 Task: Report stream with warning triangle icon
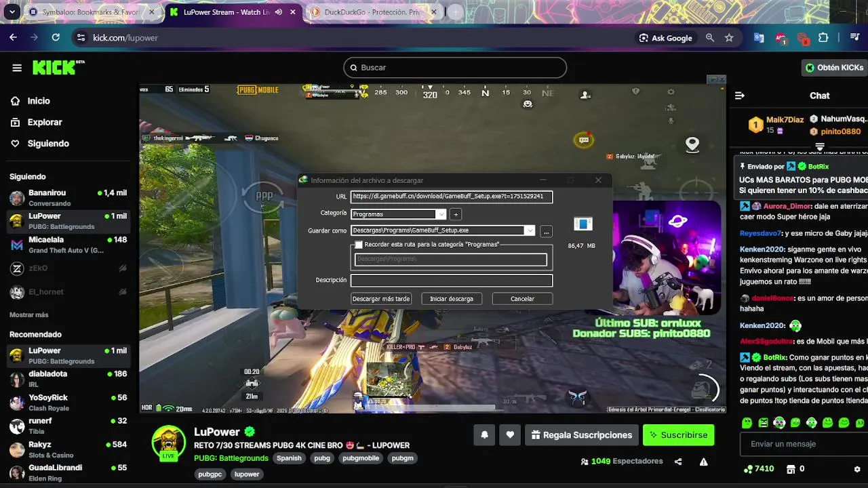click(x=704, y=462)
